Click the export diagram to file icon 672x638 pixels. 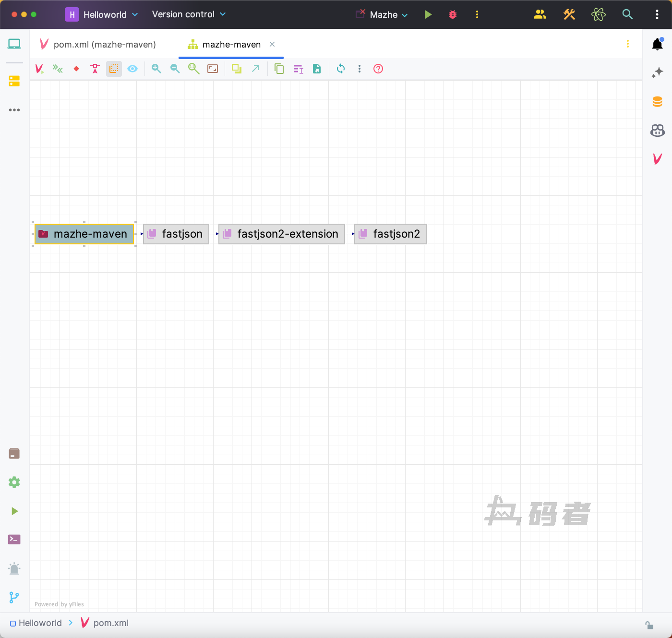coord(317,69)
